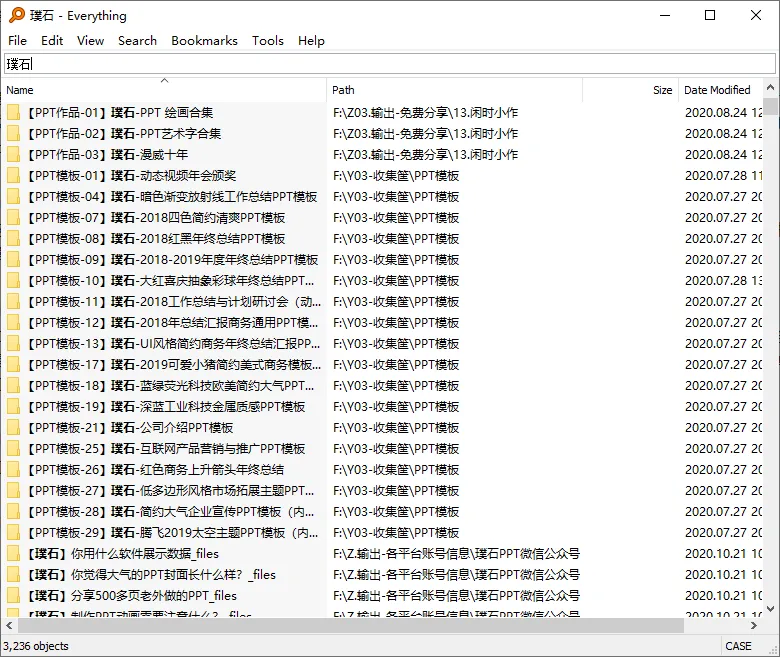Click folder icon of 【PPT模板-18】 row

(13, 385)
